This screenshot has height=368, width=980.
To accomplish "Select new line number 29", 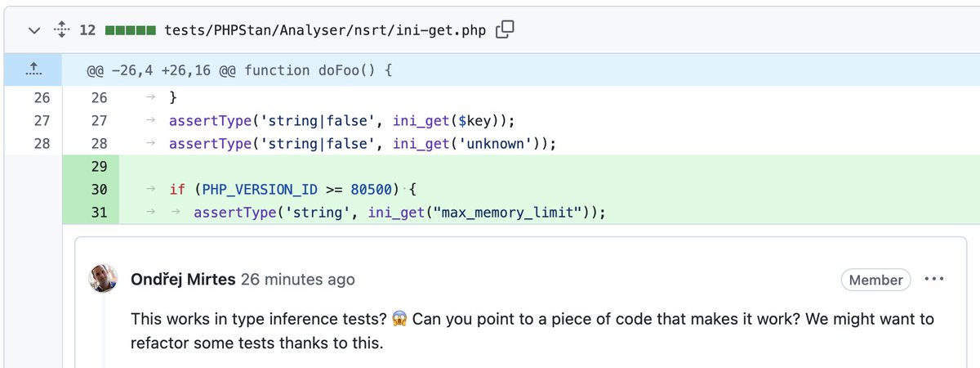I will pos(99,166).
